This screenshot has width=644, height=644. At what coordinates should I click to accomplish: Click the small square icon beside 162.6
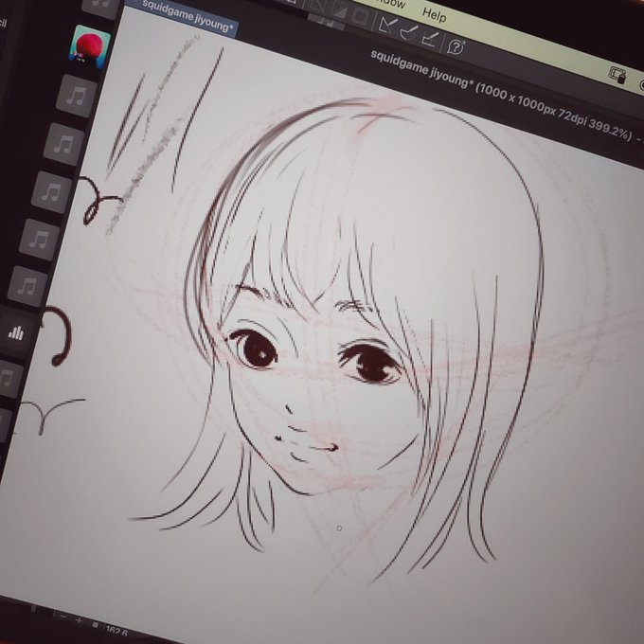(96, 625)
